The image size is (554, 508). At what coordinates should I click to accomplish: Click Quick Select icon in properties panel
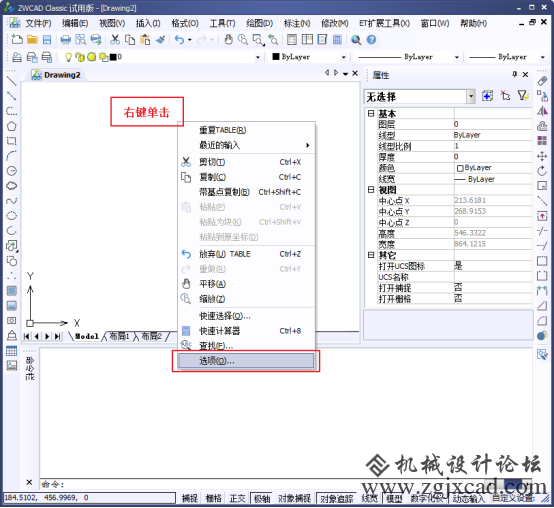pyautogui.click(x=524, y=96)
